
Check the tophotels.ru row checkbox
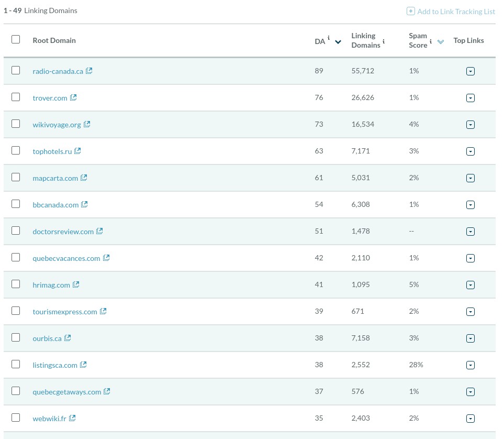[x=16, y=150]
